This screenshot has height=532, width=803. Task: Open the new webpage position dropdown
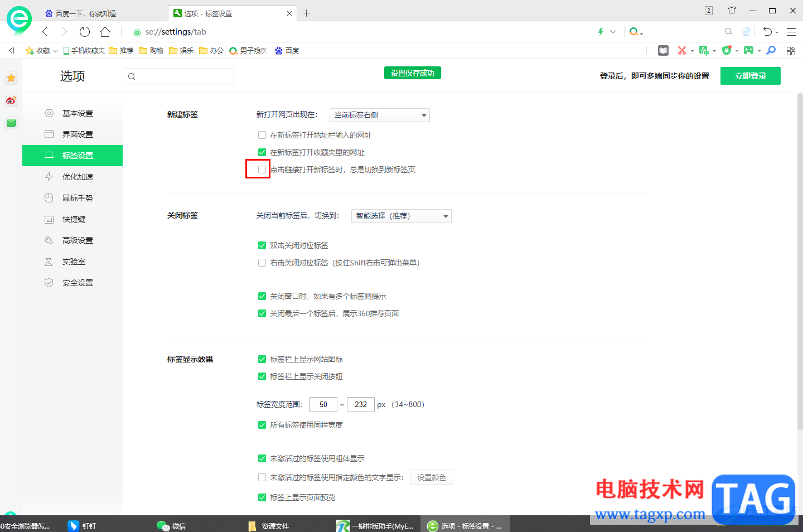click(x=379, y=115)
